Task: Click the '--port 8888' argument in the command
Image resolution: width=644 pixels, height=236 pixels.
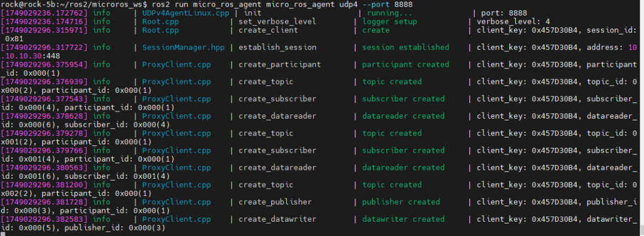Action: pos(388,4)
